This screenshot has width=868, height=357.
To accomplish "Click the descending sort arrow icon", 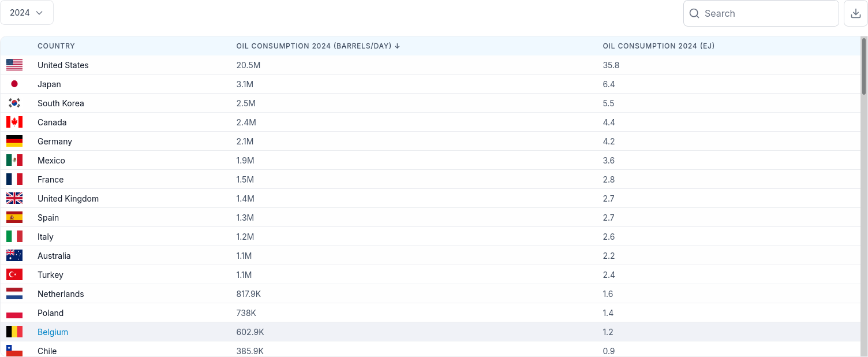I will pos(397,46).
